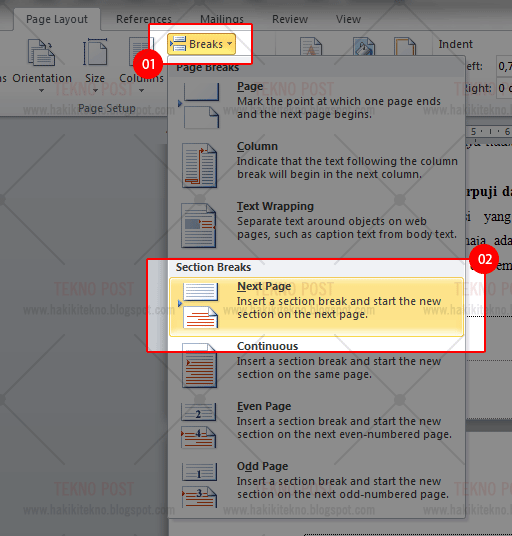
Task: Click the Continuous section break icon
Action: 199,366
